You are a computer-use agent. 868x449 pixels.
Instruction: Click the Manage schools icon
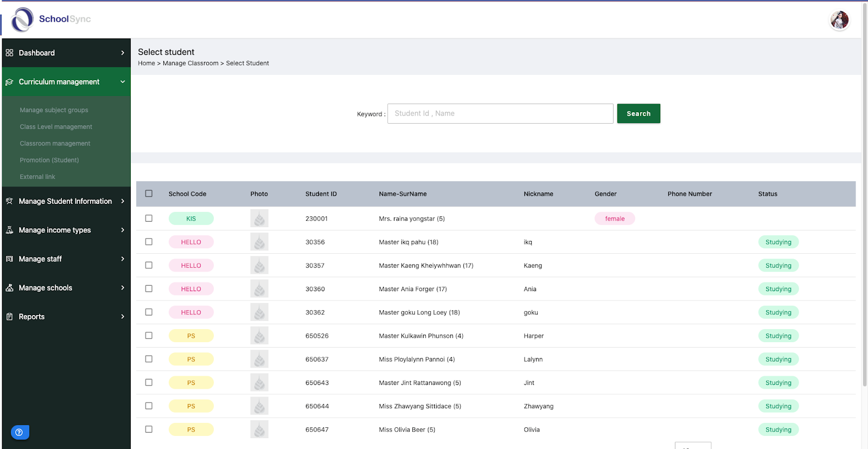click(9, 288)
